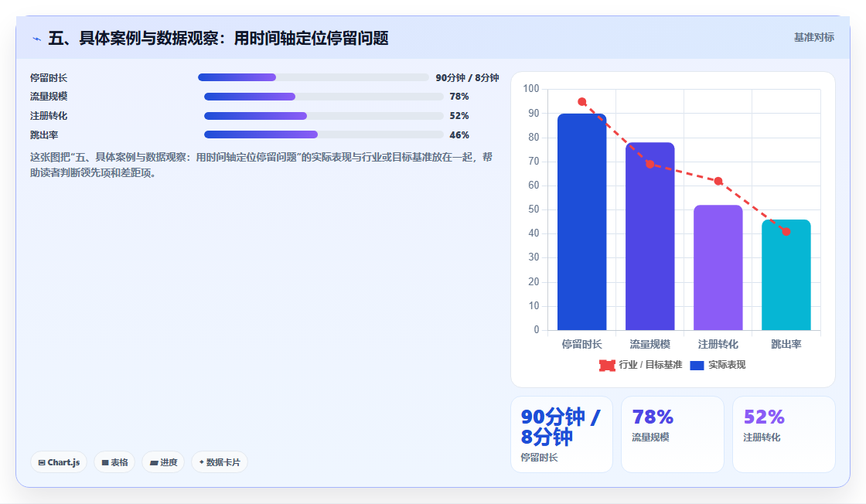The image size is (866, 504).
Task: Click the 46% value in 跳出率 row
Action: 459,135
